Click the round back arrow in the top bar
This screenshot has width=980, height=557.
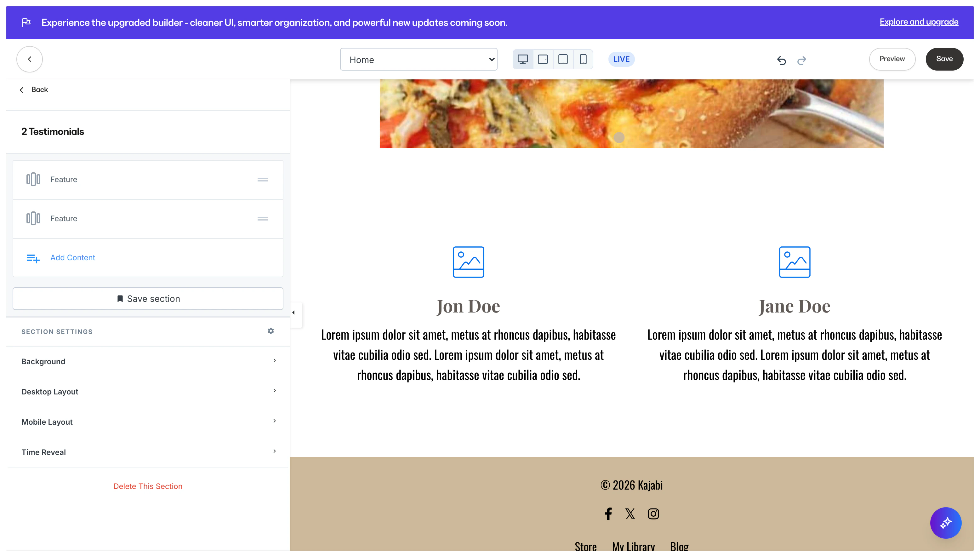pos(29,59)
